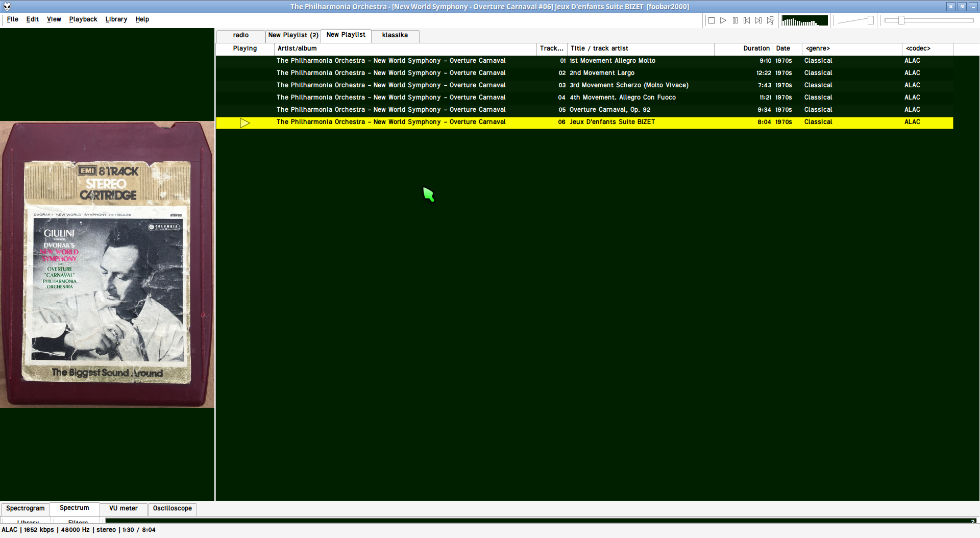The width and height of the screenshot is (980, 538).
Task: Select track '1st Movement Allegro Molto'
Action: [x=584, y=61]
